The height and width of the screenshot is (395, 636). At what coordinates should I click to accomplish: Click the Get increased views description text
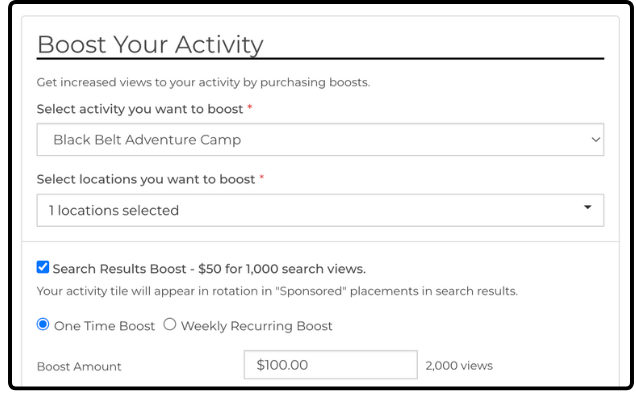coord(203,82)
